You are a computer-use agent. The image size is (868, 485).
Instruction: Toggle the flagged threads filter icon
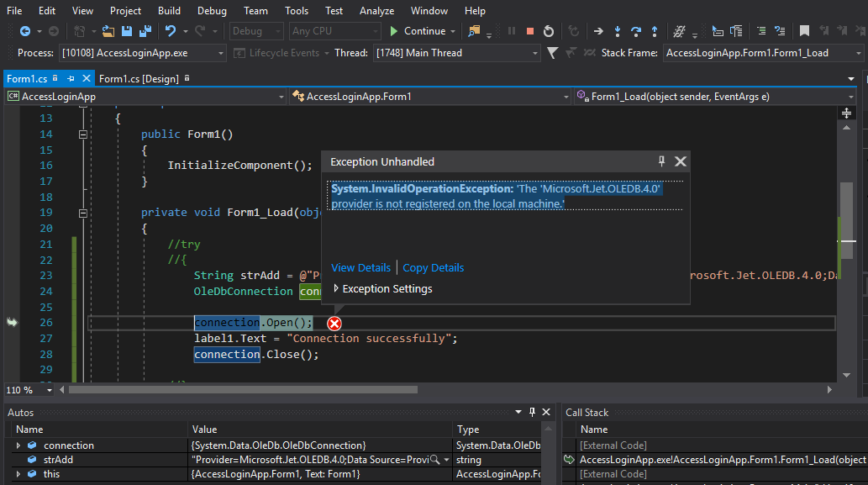[x=552, y=53]
